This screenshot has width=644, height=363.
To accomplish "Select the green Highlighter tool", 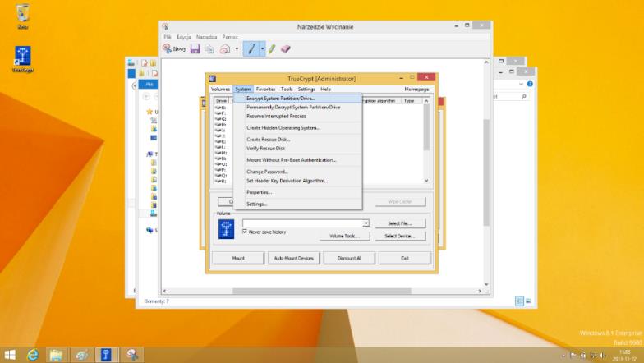I will pos(271,49).
